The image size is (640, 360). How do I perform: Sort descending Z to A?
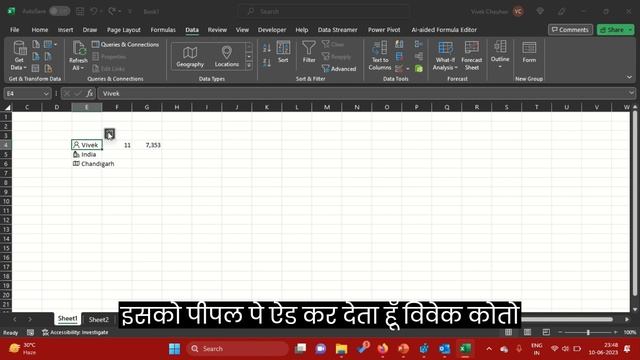point(267,62)
